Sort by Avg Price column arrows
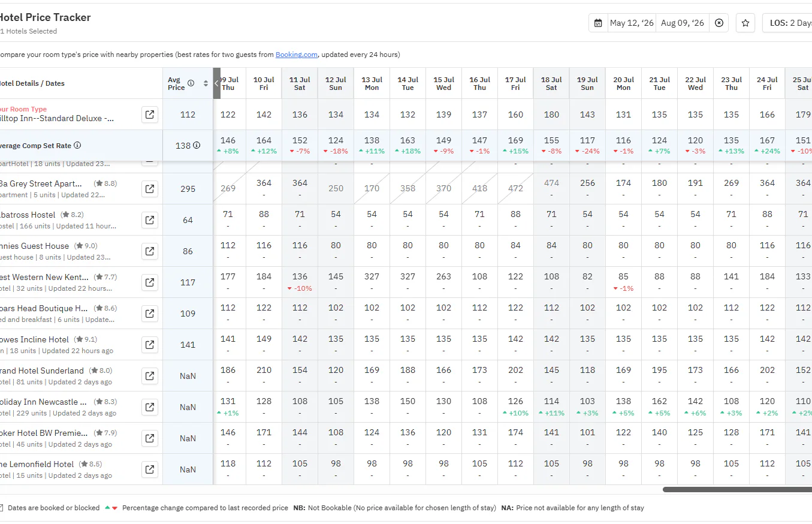This screenshot has height=524, width=812. (x=206, y=83)
